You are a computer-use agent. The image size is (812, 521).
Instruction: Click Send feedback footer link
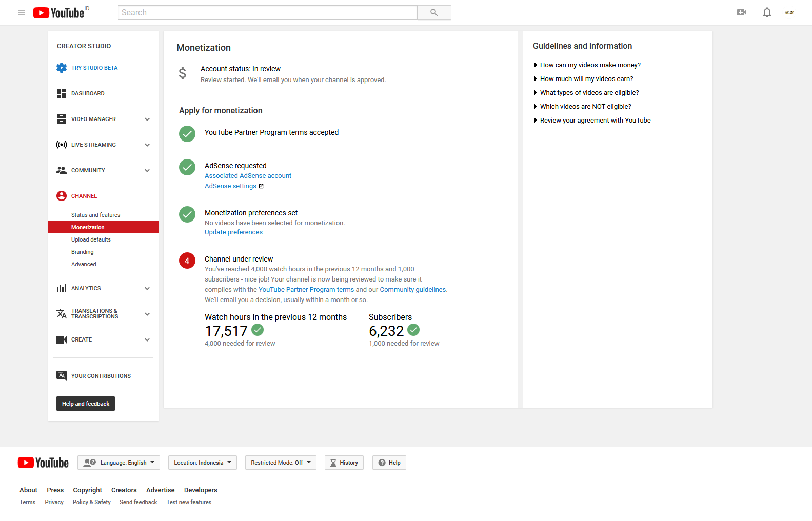point(138,503)
